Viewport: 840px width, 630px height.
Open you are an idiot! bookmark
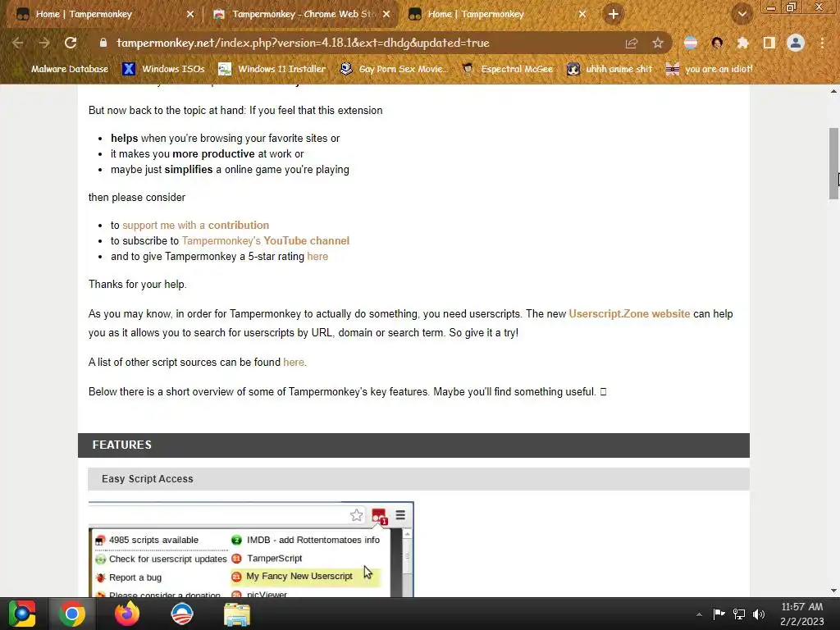click(x=709, y=69)
